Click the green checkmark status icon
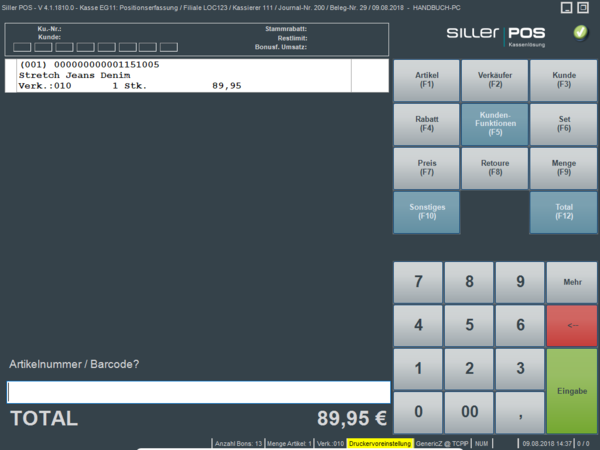 pos(580,33)
